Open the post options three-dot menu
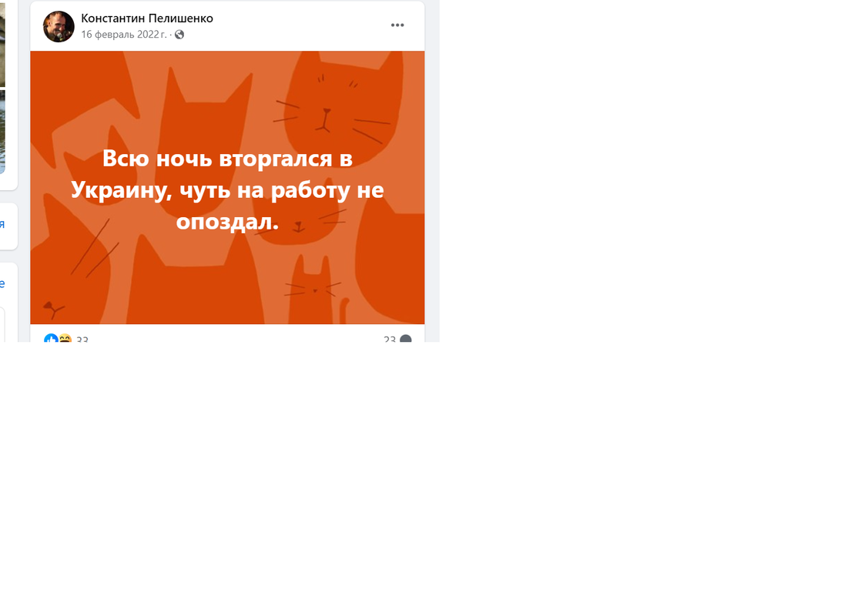Screen dimensions: 851x616 (x=397, y=25)
